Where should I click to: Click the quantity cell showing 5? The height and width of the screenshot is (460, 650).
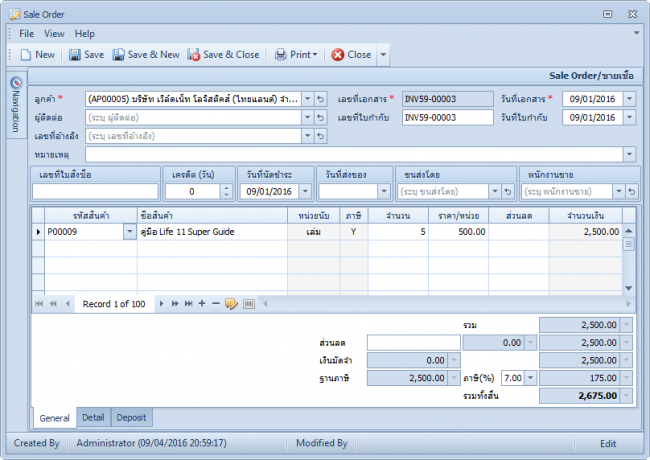coord(398,232)
